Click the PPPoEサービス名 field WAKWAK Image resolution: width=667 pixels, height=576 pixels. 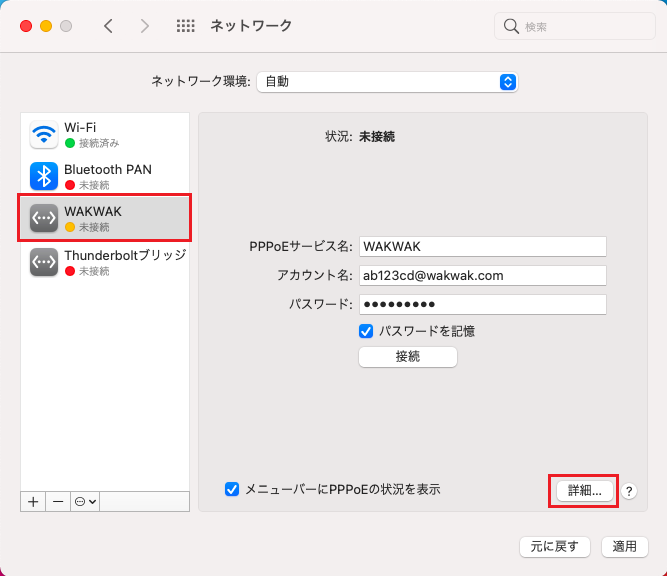[483, 247]
